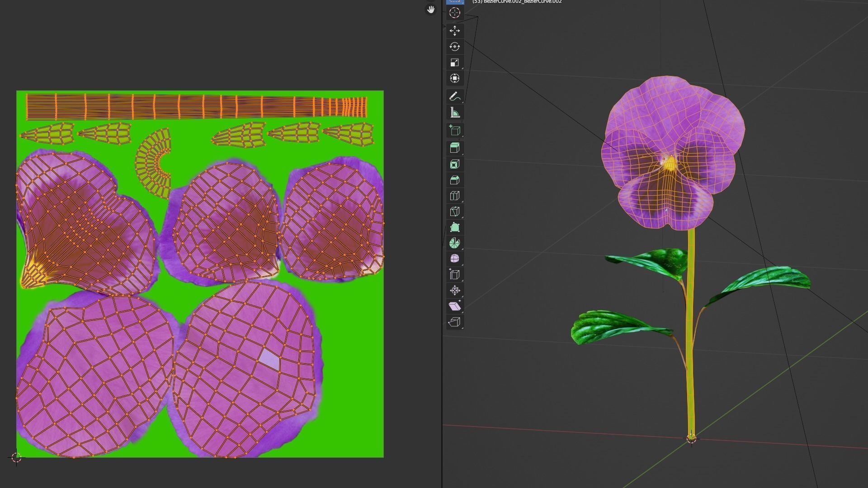The width and height of the screenshot is (868, 488).
Task: Select the Bevel tool
Action: pyautogui.click(x=455, y=180)
